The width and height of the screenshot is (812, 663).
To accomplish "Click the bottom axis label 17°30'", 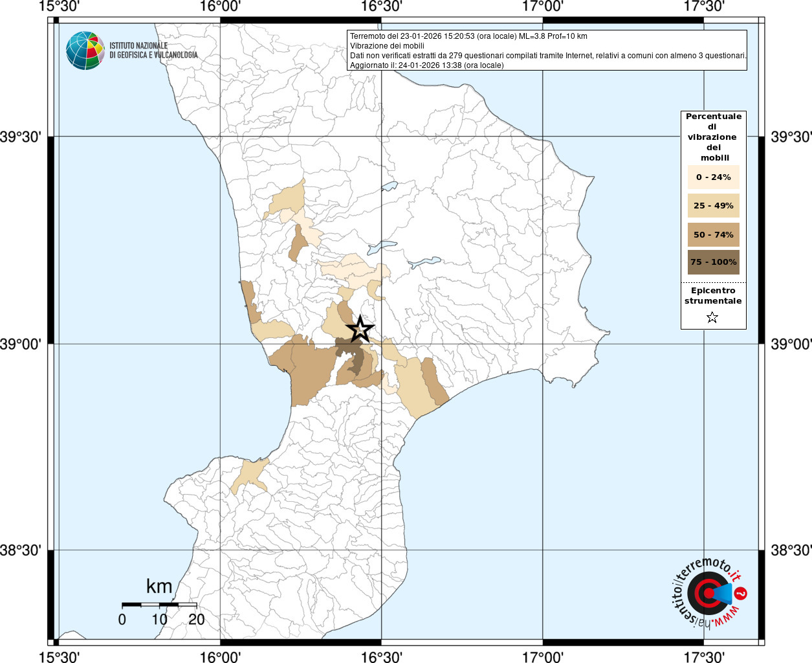I will (703, 657).
